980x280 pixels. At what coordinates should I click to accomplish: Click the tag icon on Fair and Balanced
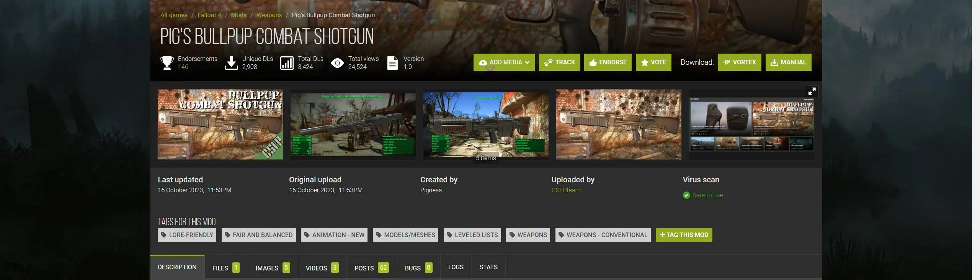point(227,235)
